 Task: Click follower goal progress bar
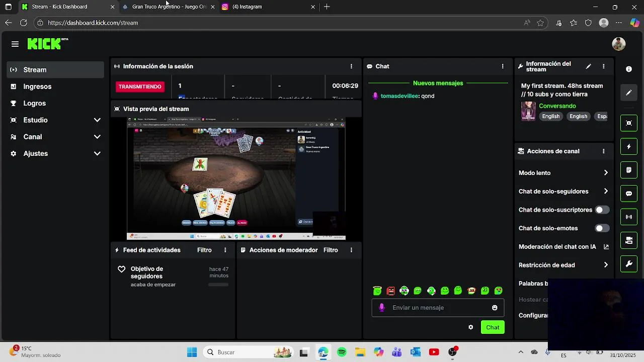click(218, 285)
